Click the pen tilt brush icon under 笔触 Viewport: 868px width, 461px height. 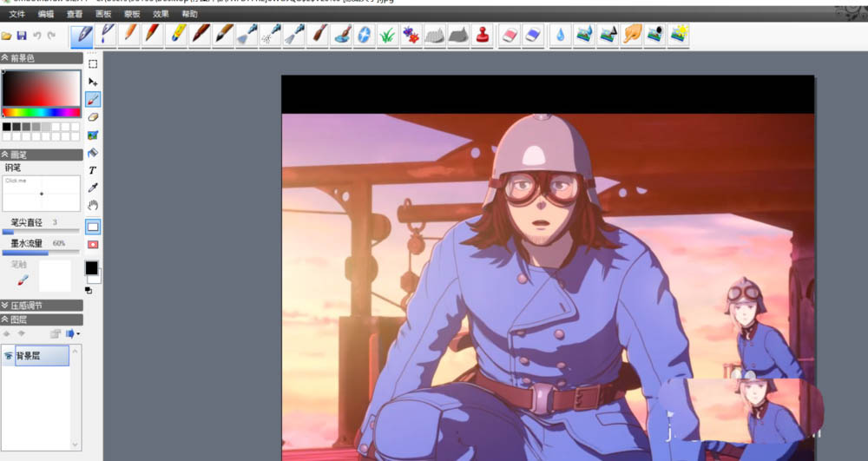click(23, 280)
